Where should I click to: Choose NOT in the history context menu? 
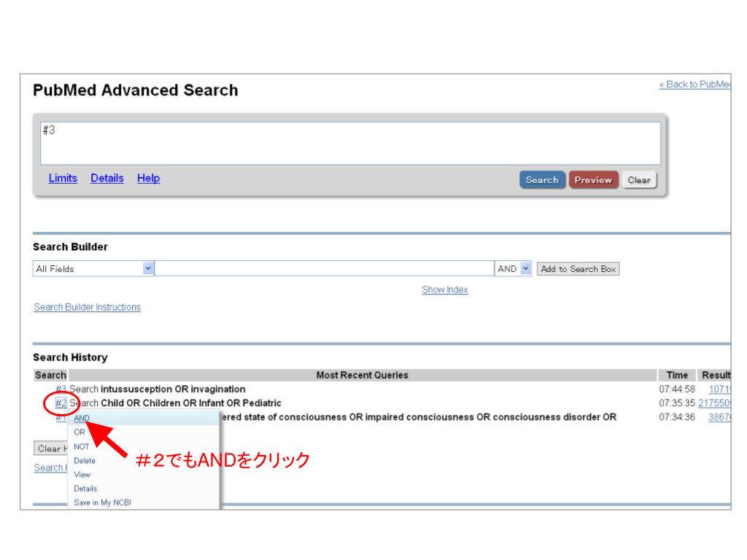pyautogui.click(x=82, y=447)
